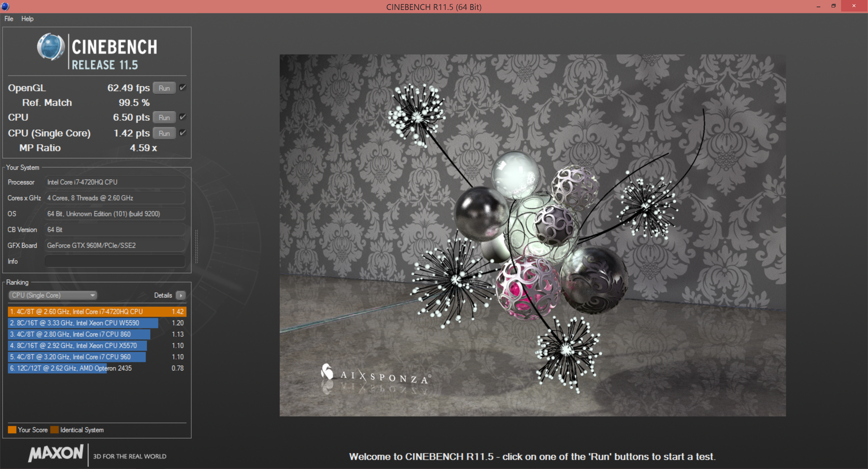Viewport: 868px width, 469px height.
Task: Toggle the OpenGL test checkbox
Action: [x=183, y=88]
